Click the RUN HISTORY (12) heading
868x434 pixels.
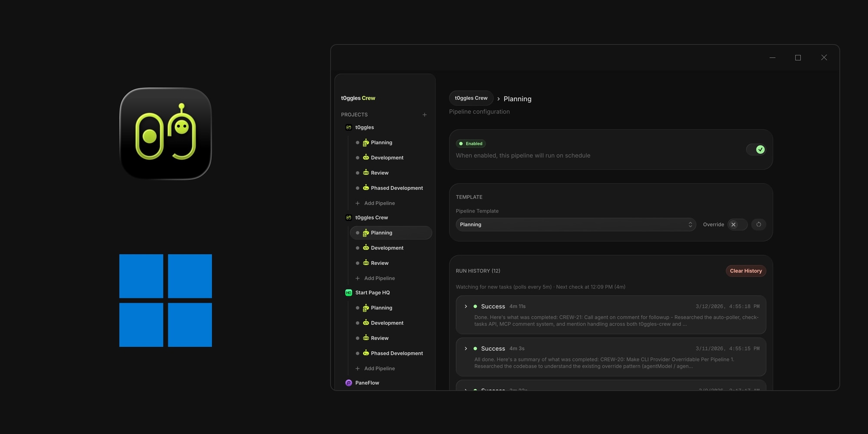(x=478, y=271)
